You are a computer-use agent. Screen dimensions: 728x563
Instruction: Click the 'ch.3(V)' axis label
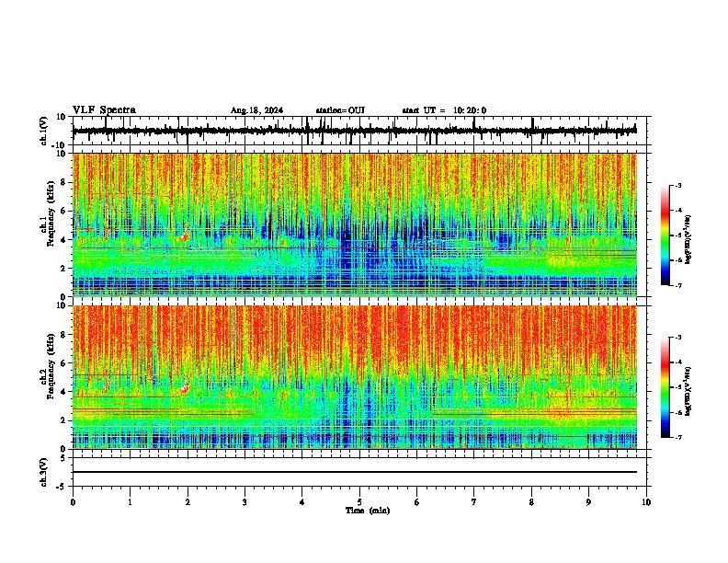coord(44,472)
